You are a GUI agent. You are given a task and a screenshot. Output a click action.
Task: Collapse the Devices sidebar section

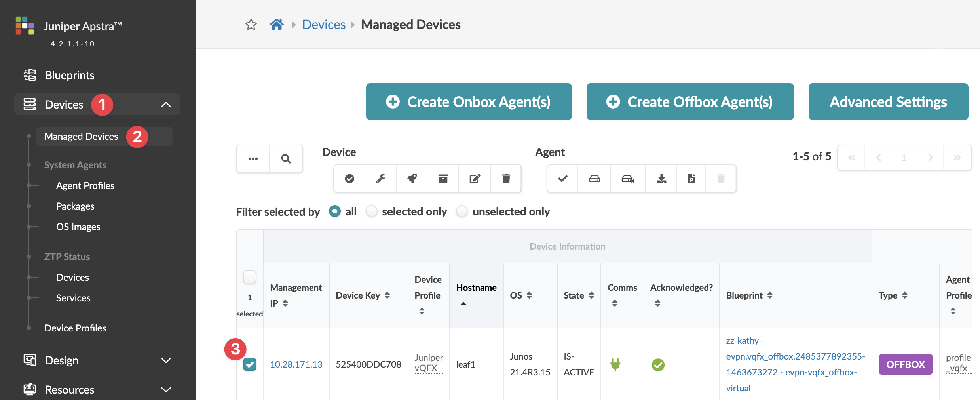[x=166, y=105]
